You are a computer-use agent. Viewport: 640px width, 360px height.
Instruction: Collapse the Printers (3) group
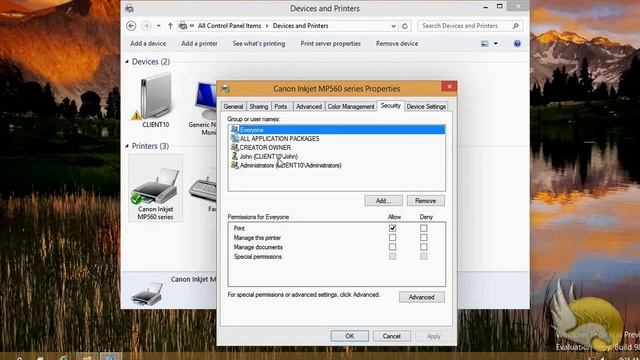127,146
